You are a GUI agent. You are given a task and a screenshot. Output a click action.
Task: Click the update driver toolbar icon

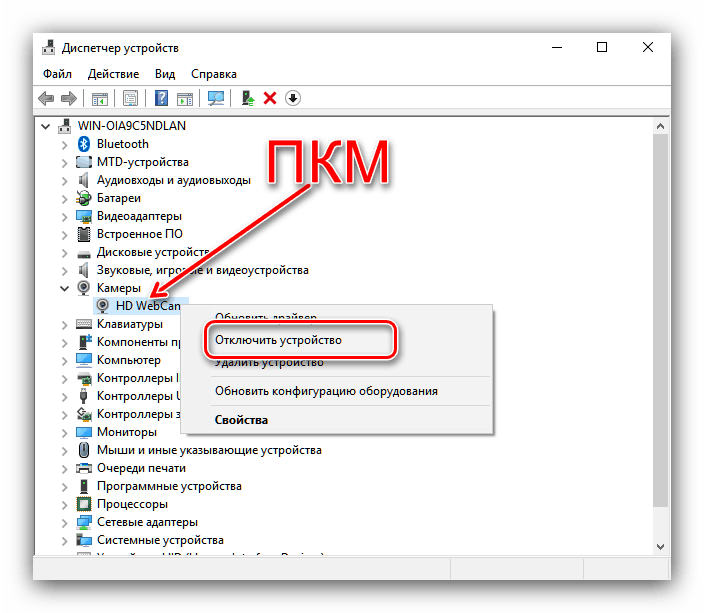tap(248, 98)
